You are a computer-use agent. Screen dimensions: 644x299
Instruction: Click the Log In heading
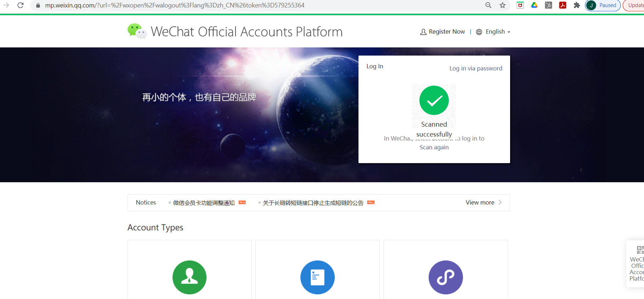click(375, 66)
